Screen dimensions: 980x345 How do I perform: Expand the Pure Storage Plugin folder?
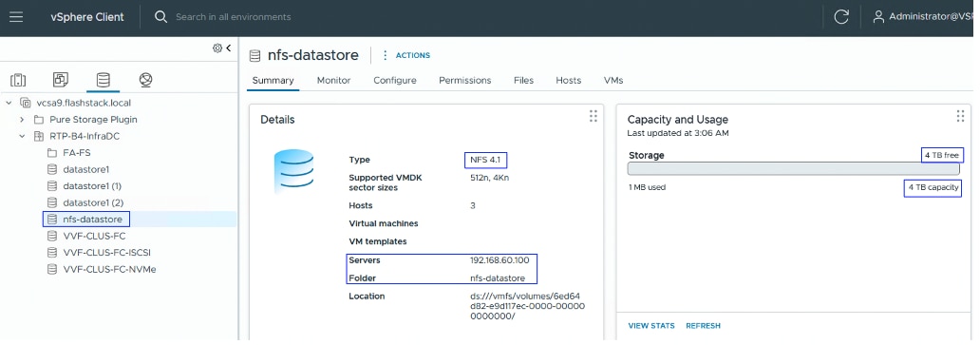pyautogui.click(x=22, y=120)
